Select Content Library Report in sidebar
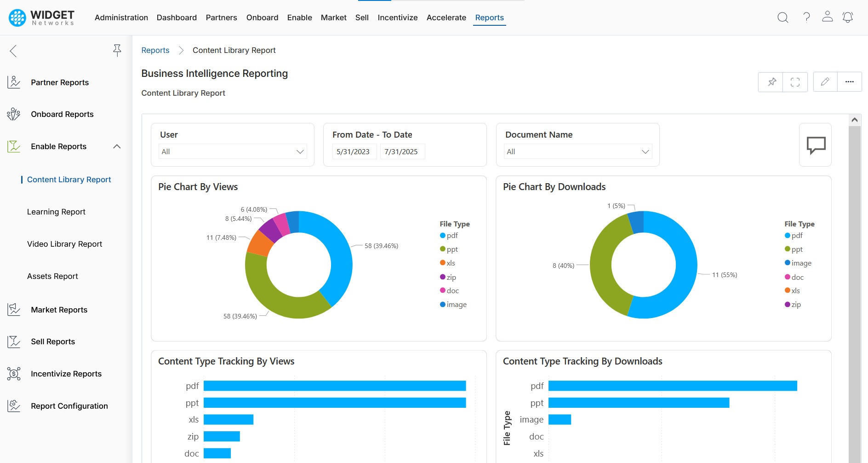Screen dimensions: 868x463 point(69,179)
